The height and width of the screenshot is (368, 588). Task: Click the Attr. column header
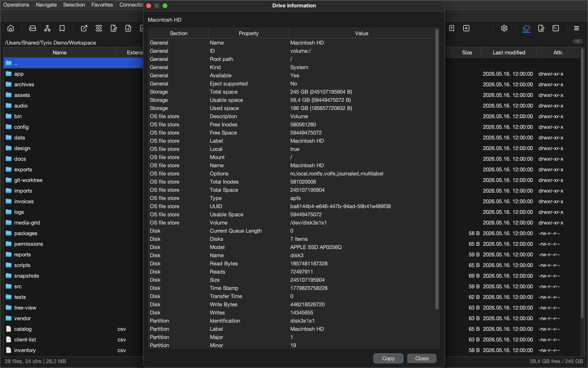558,52
